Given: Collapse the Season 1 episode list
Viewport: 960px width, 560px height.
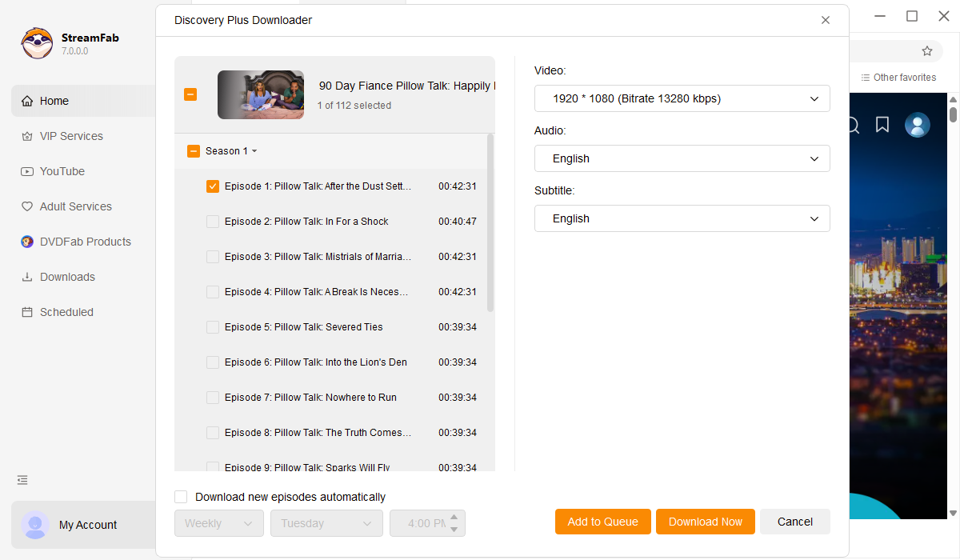Looking at the screenshot, I should pos(254,151).
